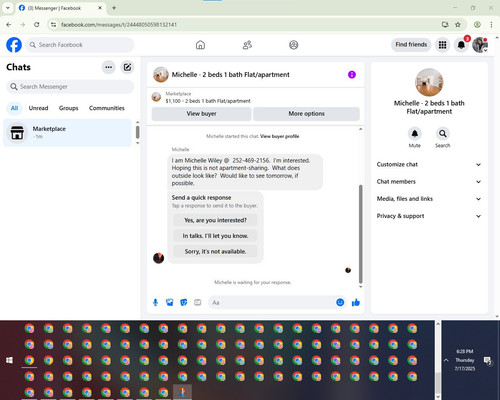Select the All chats filter
The image size is (500, 400).
(x=14, y=108)
